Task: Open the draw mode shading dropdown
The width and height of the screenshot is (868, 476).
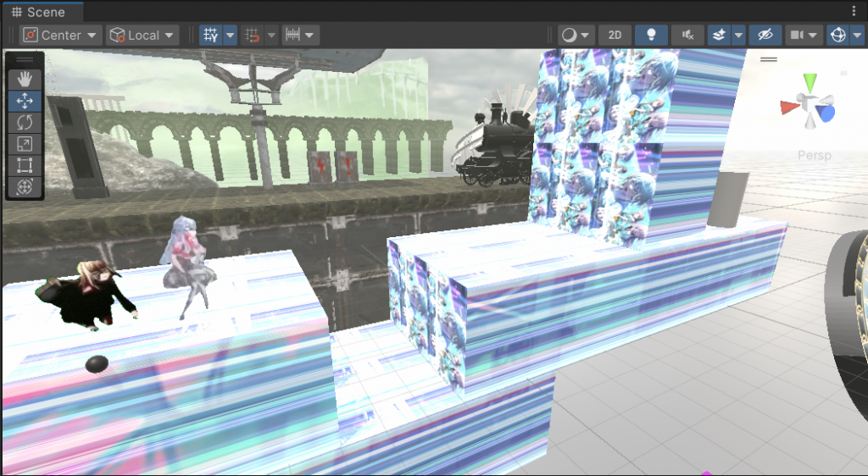Action: click(x=576, y=36)
